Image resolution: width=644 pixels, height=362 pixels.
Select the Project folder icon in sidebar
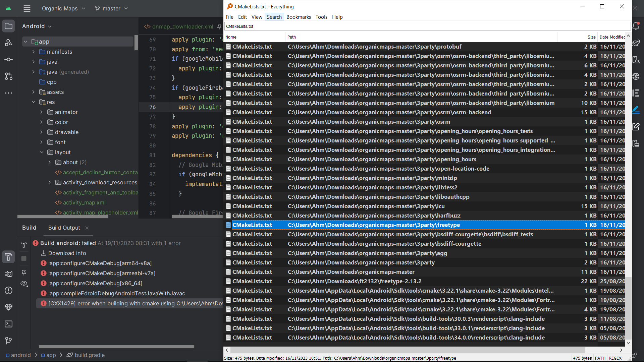click(x=8, y=26)
